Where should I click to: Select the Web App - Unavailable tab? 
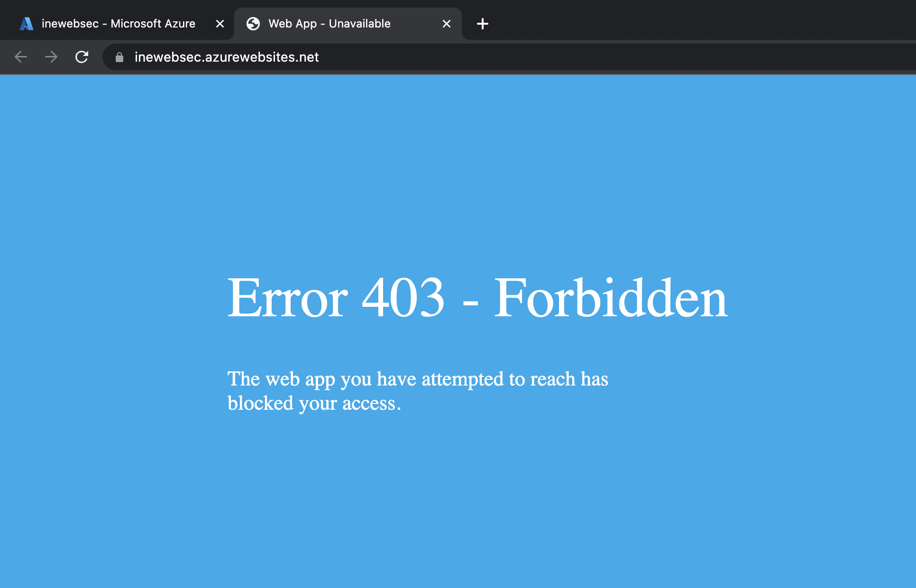(330, 24)
